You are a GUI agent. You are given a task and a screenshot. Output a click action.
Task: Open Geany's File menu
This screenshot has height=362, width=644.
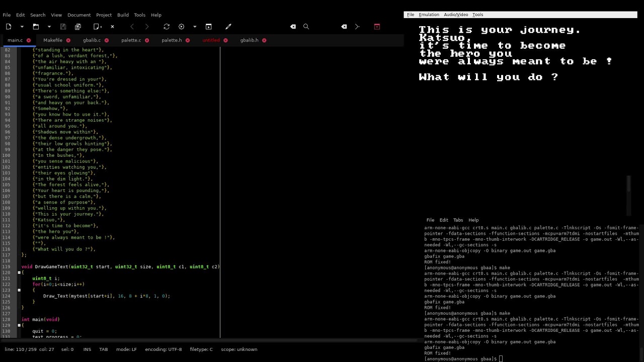tap(7, 15)
